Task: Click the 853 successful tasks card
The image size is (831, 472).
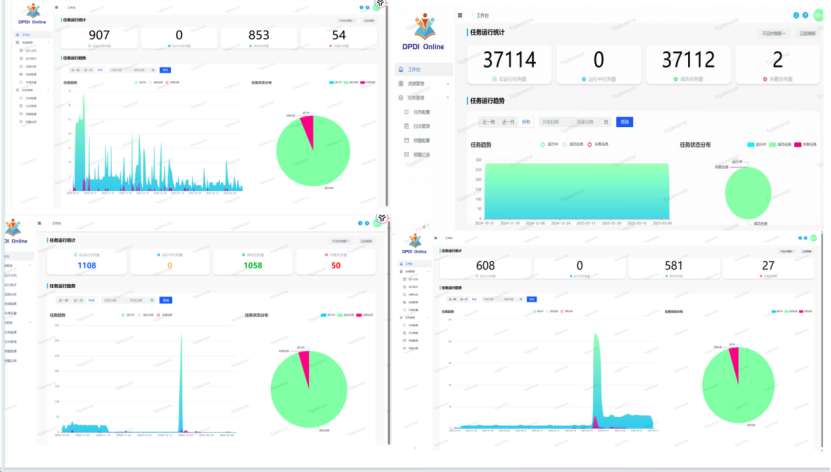Action: click(259, 37)
